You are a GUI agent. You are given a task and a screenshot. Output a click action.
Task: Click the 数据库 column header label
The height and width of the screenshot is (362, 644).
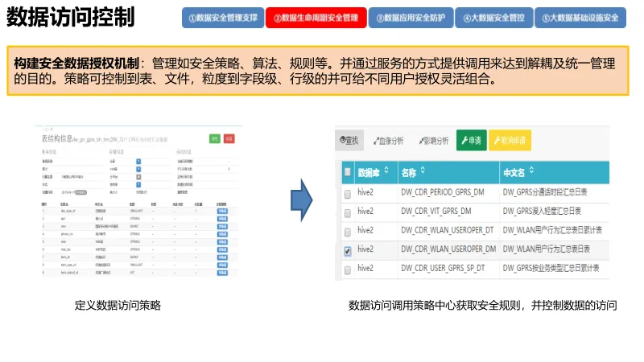[369, 173]
